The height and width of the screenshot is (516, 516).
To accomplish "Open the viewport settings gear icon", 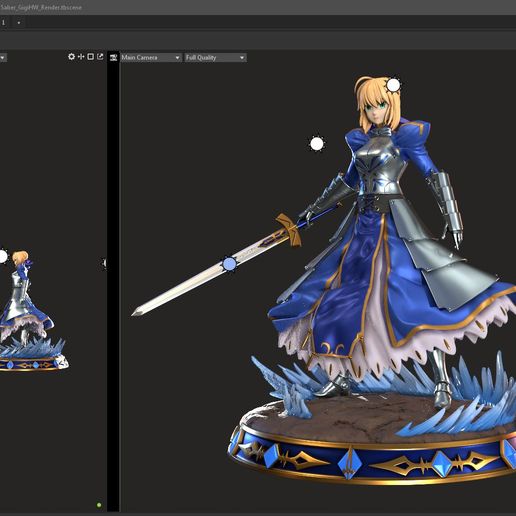I will pyautogui.click(x=71, y=57).
